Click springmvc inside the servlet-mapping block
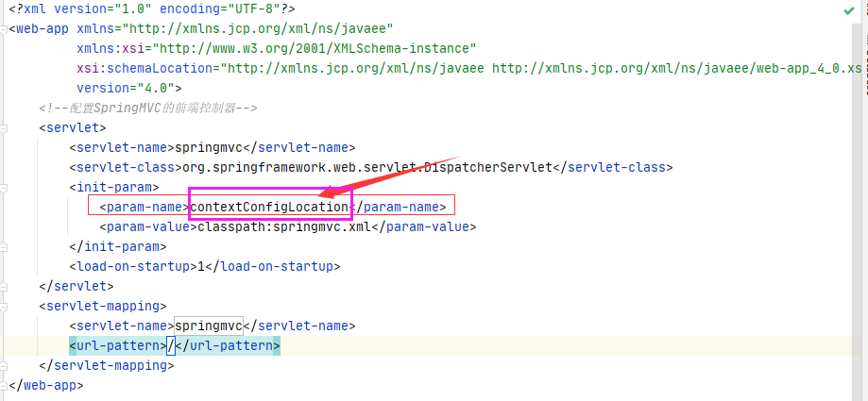Screen dimensions: 868x401 pos(210,326)
